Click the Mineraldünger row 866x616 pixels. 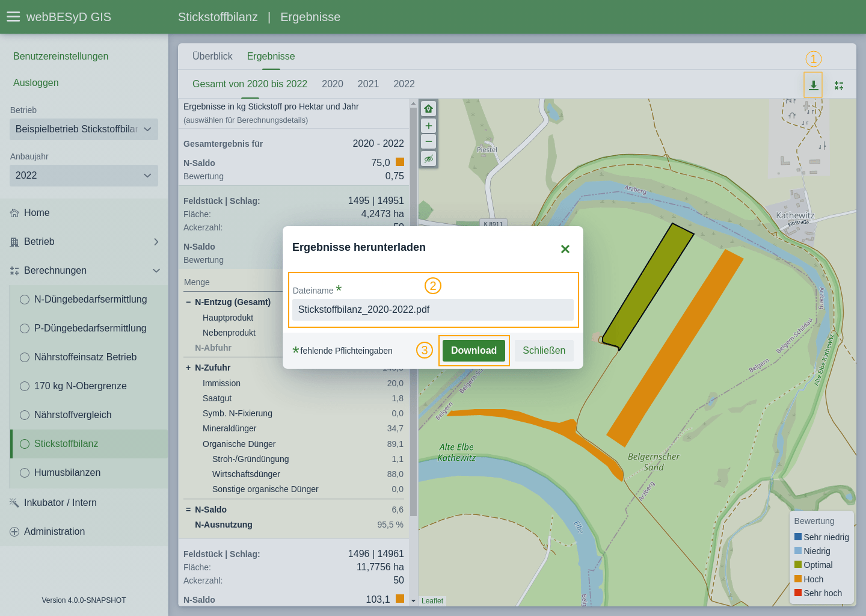click(294, 428)
